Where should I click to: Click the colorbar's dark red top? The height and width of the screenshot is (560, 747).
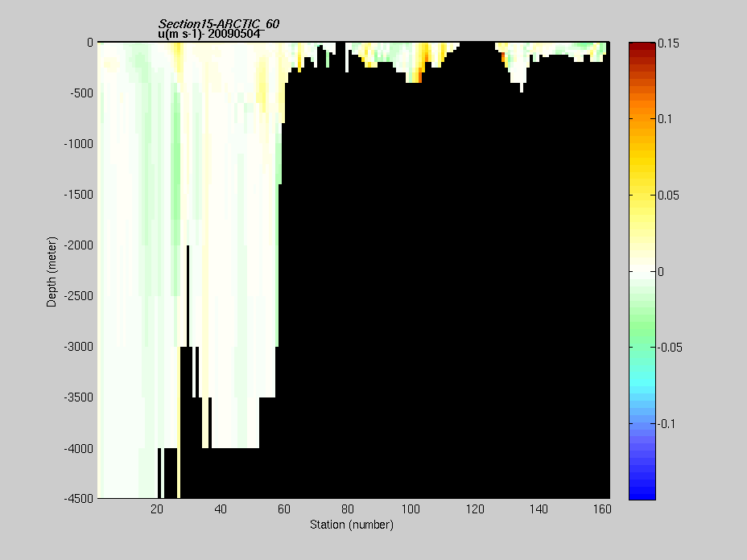(642, 46)
